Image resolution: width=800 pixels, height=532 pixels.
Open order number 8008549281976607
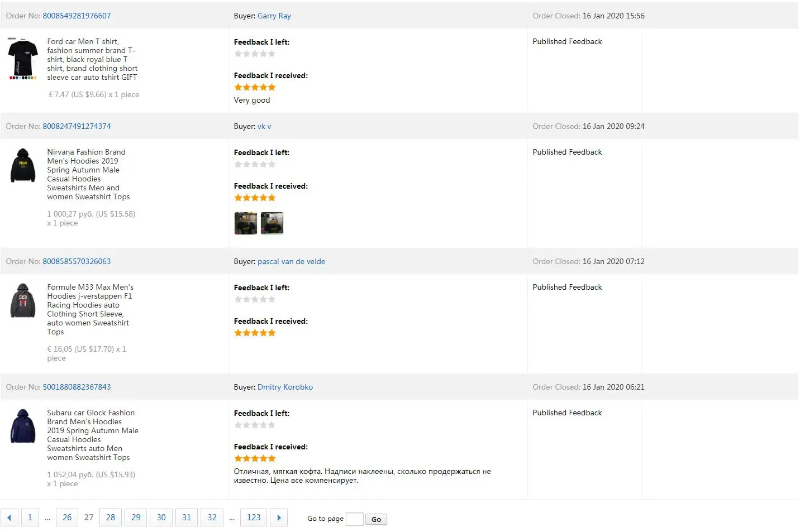[77, 16]
